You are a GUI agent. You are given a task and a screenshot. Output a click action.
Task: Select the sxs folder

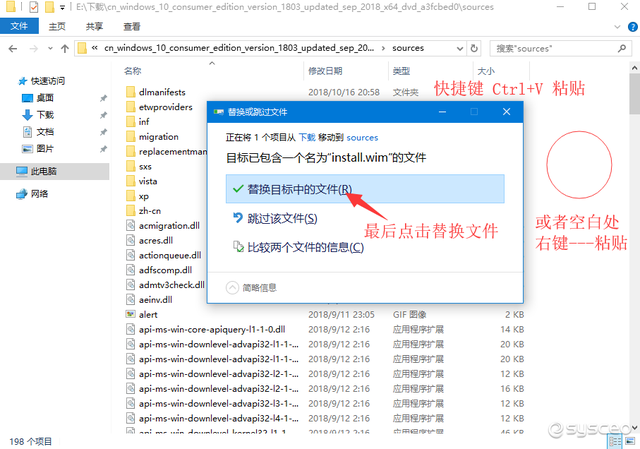[x=145, y=166]
